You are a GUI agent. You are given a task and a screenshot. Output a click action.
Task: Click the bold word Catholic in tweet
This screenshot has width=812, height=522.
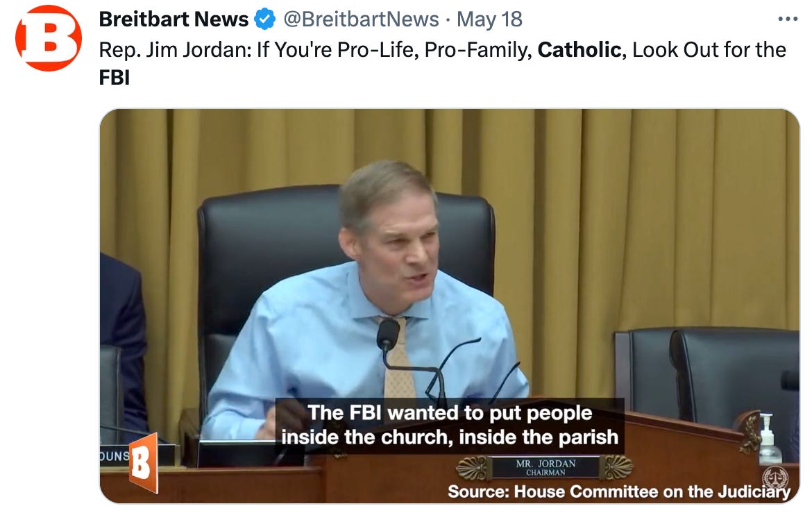579,50
